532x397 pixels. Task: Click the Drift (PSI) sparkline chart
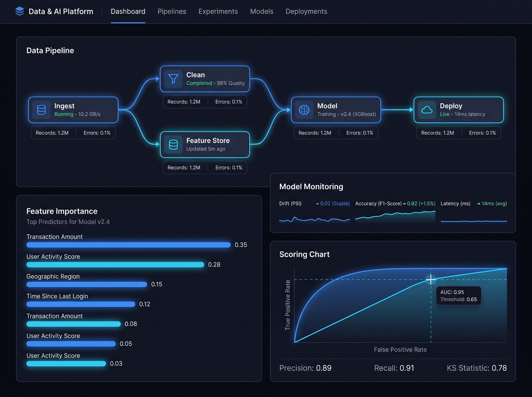pyautogui.click(x=314, y=219)
